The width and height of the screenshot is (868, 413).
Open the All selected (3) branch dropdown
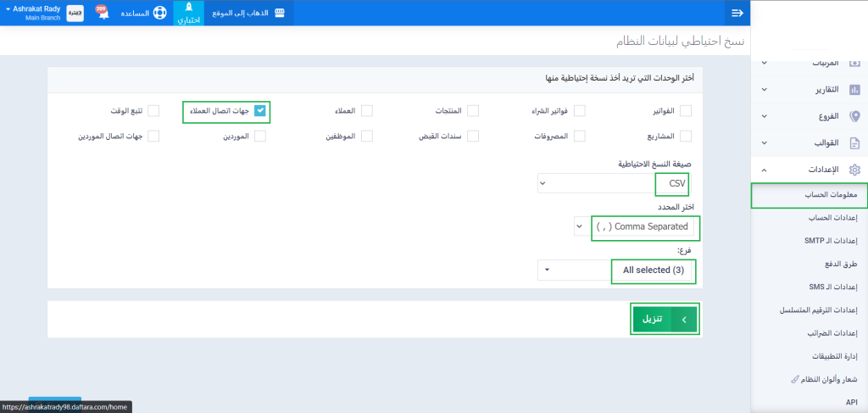click(x=617, y=271)
